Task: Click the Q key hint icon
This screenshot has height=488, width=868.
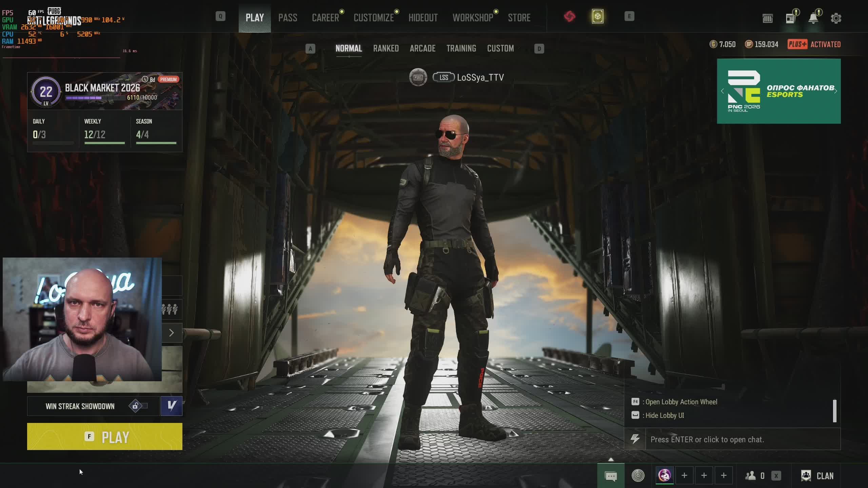Action: (220, 16)
